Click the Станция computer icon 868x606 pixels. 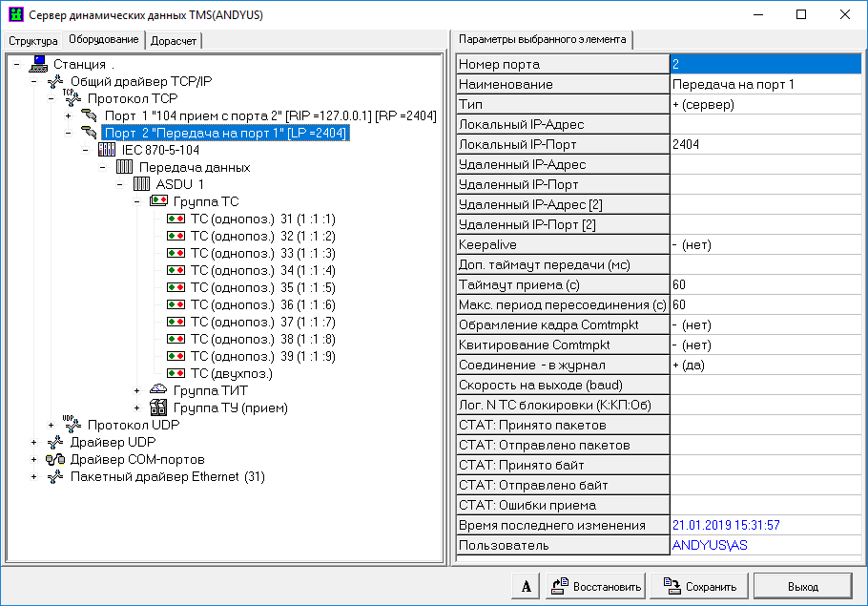(x=38, y=64)
